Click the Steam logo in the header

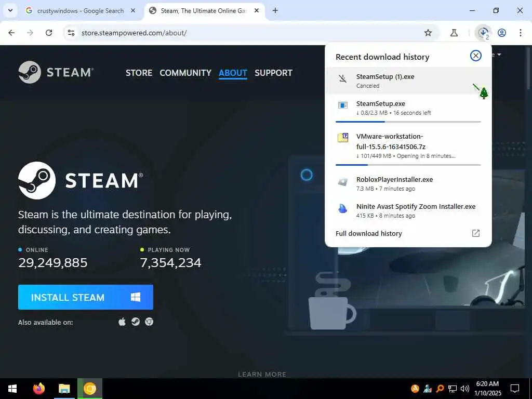pyautogui.click(x=56, y=72)
